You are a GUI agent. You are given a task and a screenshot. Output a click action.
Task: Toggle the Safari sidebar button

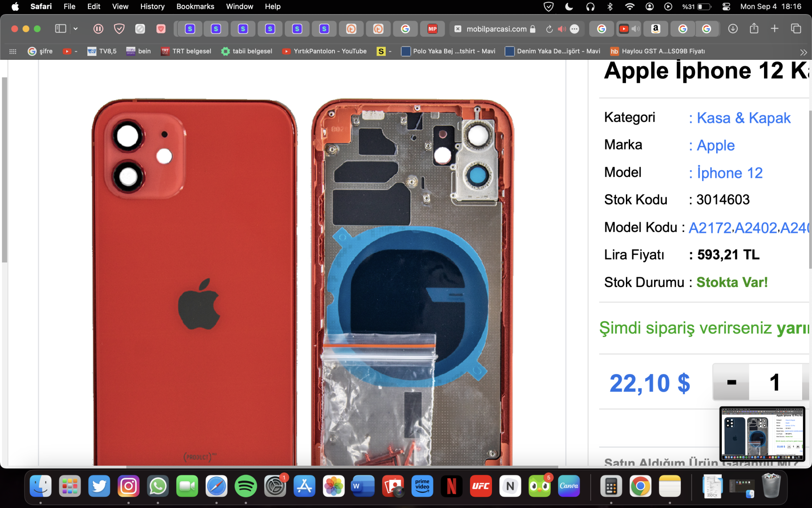(x=61, y=29)
